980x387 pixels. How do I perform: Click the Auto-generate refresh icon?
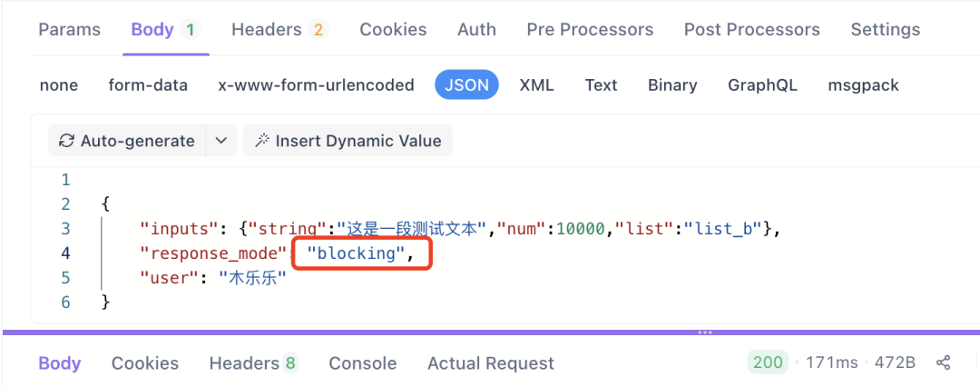coord(66,141)
